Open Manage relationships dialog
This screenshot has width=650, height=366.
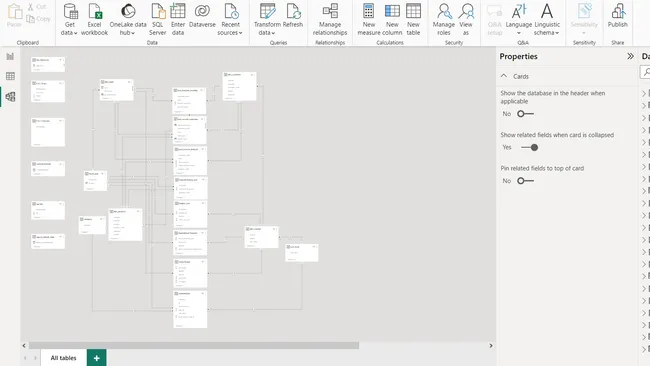coord(330,19)
